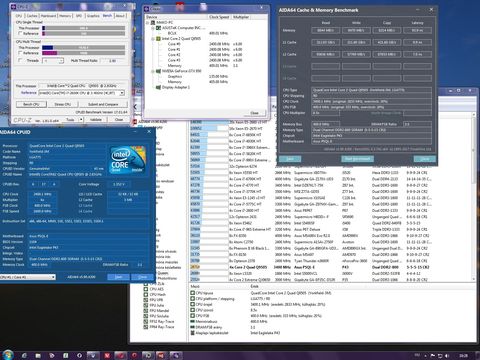Select the FPU VP8 benchmark icon
This screenshot has height=360, width=480.
pos(146,300)
